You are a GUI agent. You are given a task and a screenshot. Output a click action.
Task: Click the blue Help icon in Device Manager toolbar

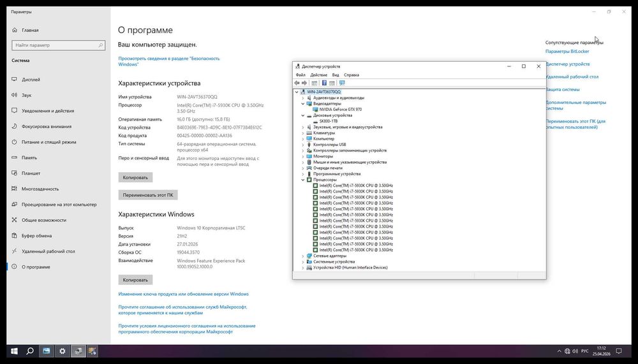pyautogui.click(x=324, y=83)
